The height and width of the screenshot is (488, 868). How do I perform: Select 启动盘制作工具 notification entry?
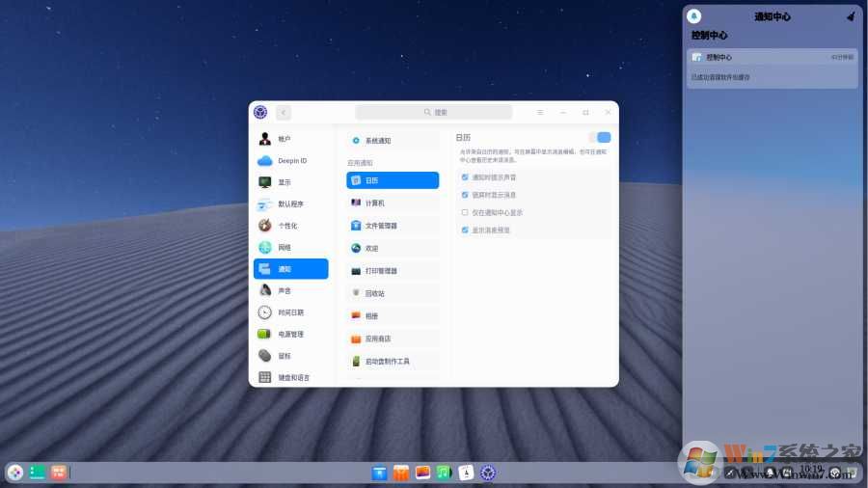393,362
